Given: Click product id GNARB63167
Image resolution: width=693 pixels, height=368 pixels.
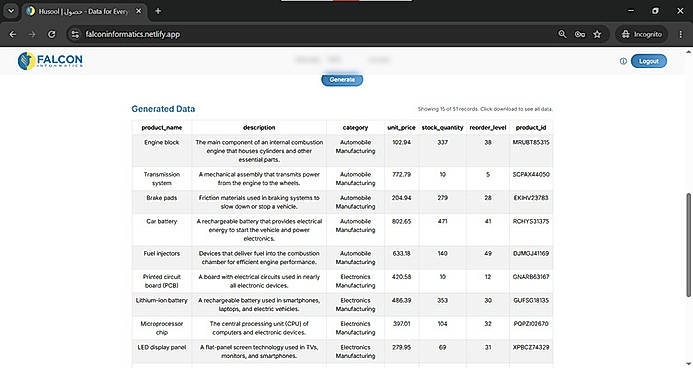Looking at the screenshot, I should pos(531,277).
